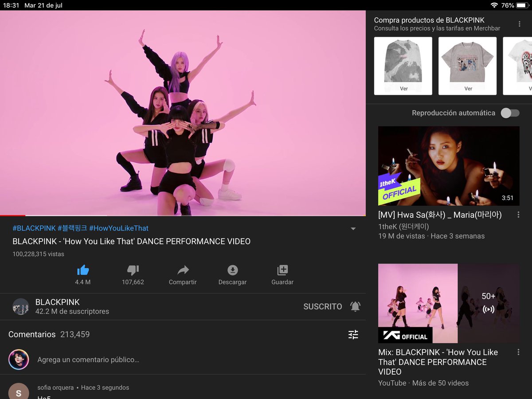Viewport: 532px width, 399px height.
Task: Tap the '1theK (원더케이)' channel text
Action: [x=403, y=227]
